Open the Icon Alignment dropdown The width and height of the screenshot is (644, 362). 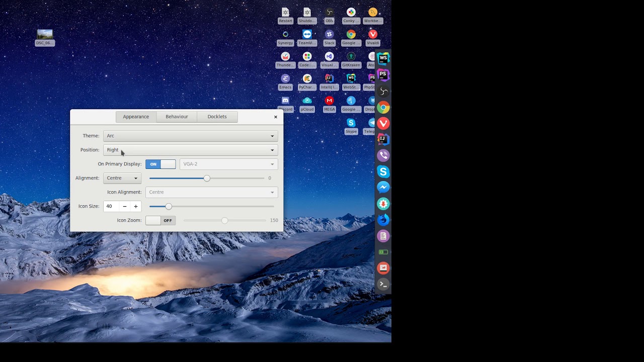[211, 192]
